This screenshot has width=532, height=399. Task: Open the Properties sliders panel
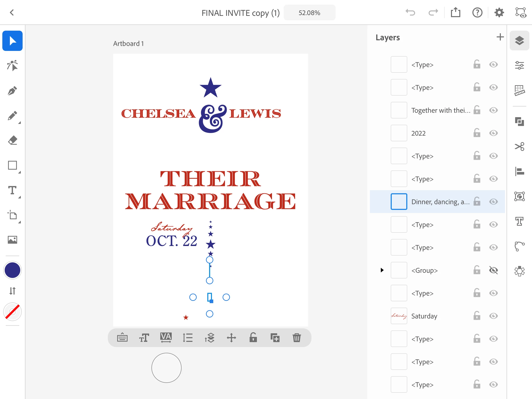[x=519, y=65]
